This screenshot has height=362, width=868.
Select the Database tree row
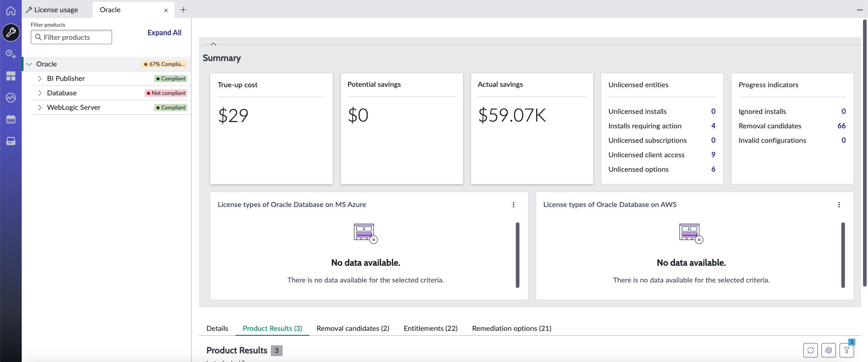(x=112, y=93)
